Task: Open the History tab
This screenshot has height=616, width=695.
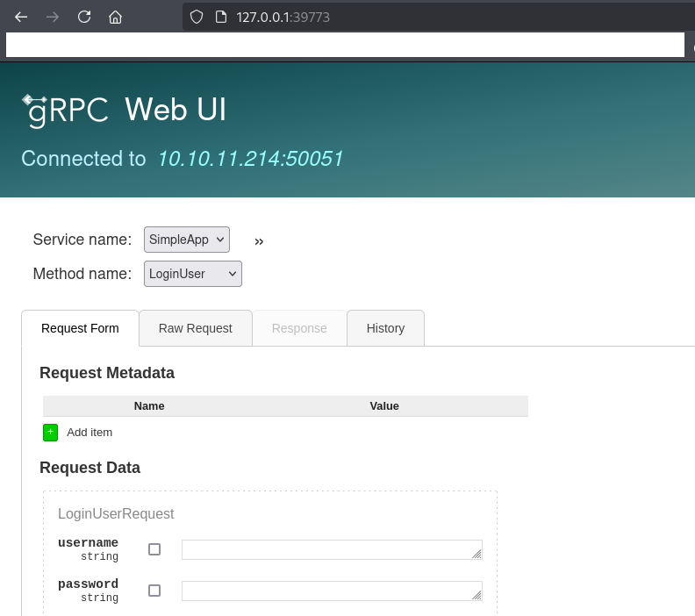Action: 385,328
